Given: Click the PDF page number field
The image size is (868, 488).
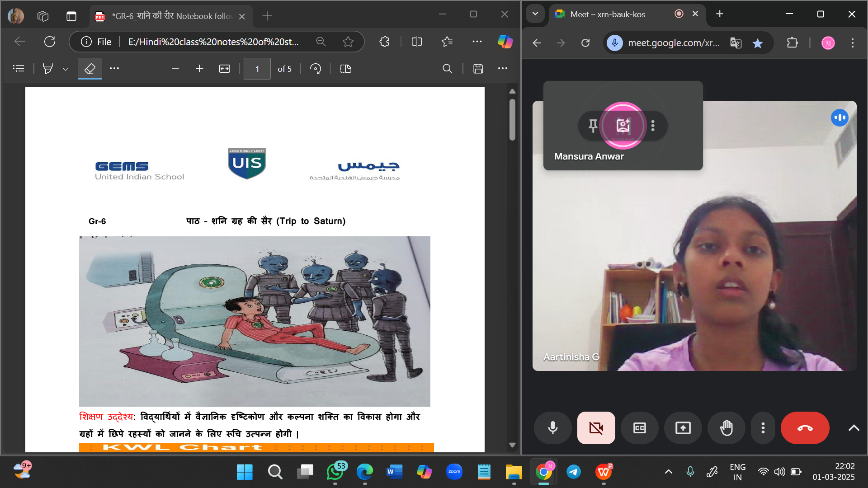Looking at the screenshot, I should pos(257,69).
